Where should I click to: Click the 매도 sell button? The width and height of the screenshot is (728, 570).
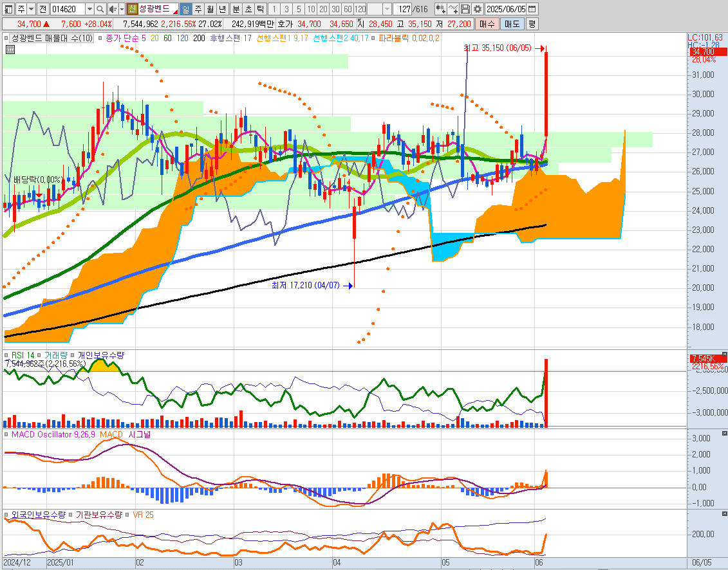click(x=512, y=24)
